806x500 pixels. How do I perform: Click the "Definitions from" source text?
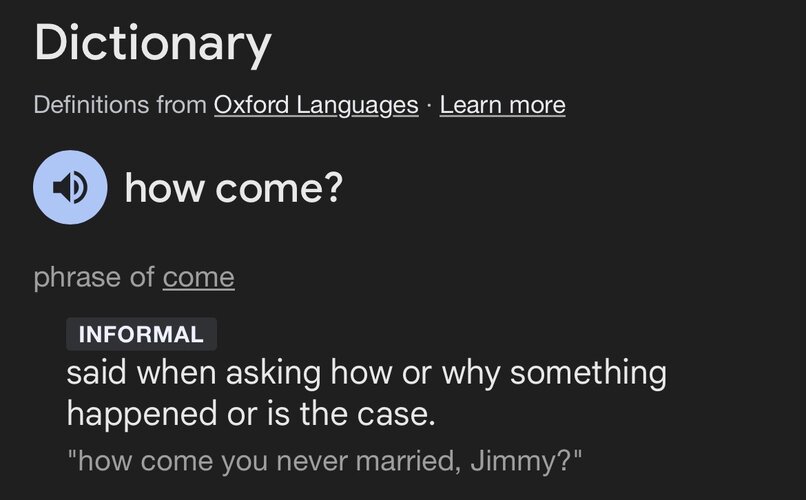[x=120, y=105]
